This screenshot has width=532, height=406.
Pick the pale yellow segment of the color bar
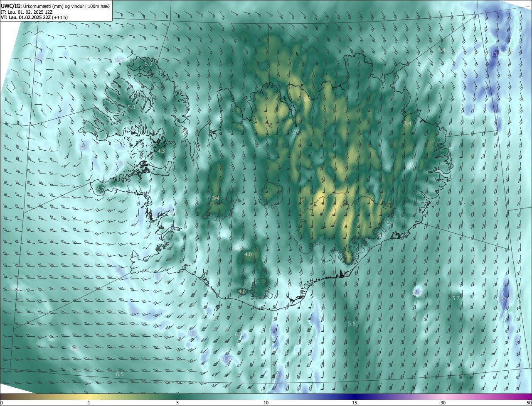point(89,397)
